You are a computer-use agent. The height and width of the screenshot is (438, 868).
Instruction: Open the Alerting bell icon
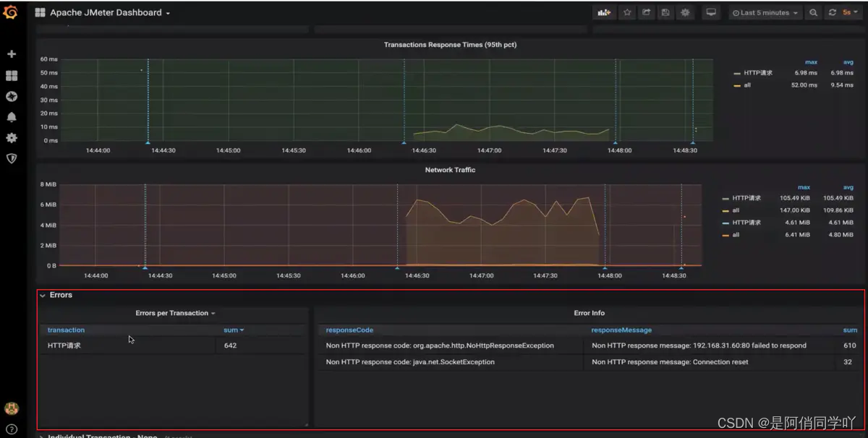point(12,117)
